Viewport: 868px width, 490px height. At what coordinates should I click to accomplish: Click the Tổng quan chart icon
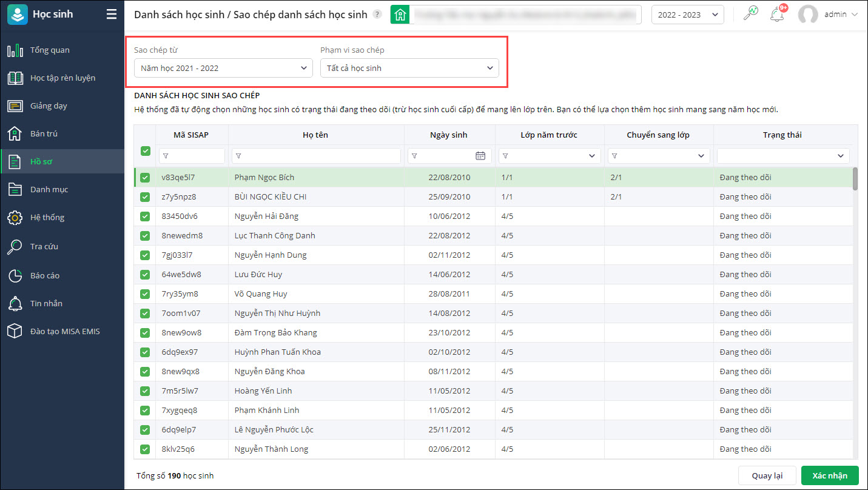click(x=15, y=50)
